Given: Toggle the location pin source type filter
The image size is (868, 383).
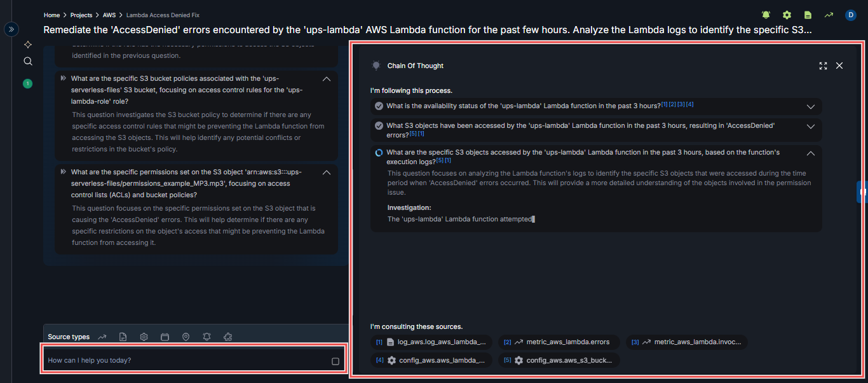Looking at the screenshot, I should pyautogui.click(x=186, y=337).
